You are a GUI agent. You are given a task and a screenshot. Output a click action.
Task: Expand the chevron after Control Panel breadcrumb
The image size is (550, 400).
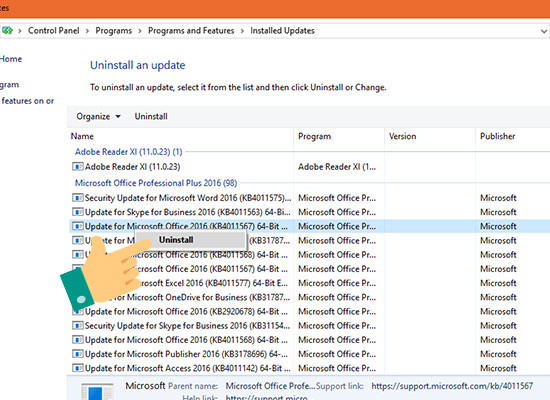(x=87, y=31)
